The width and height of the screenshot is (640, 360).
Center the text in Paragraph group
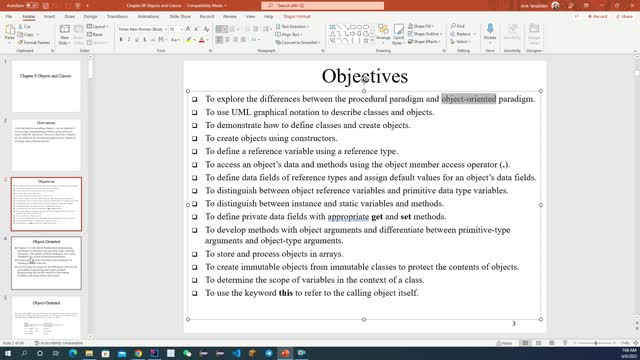227,40
